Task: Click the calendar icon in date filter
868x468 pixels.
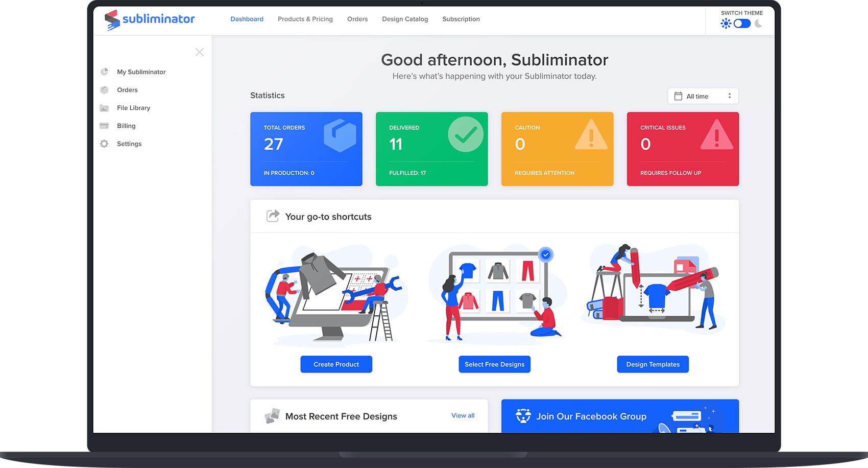Action: (x=678, y=96)
